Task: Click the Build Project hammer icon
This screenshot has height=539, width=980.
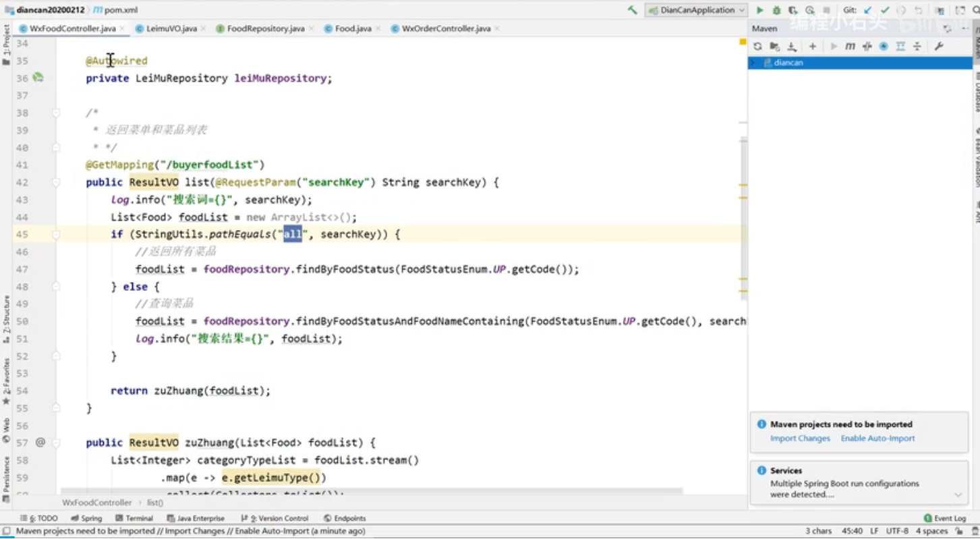Action: coord(632,10)
